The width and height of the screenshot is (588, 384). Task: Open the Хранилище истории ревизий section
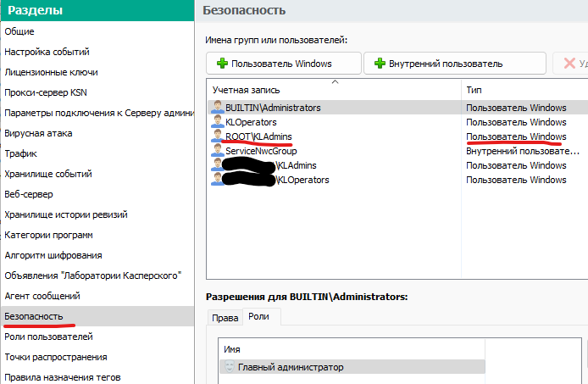tap(66, 214)
